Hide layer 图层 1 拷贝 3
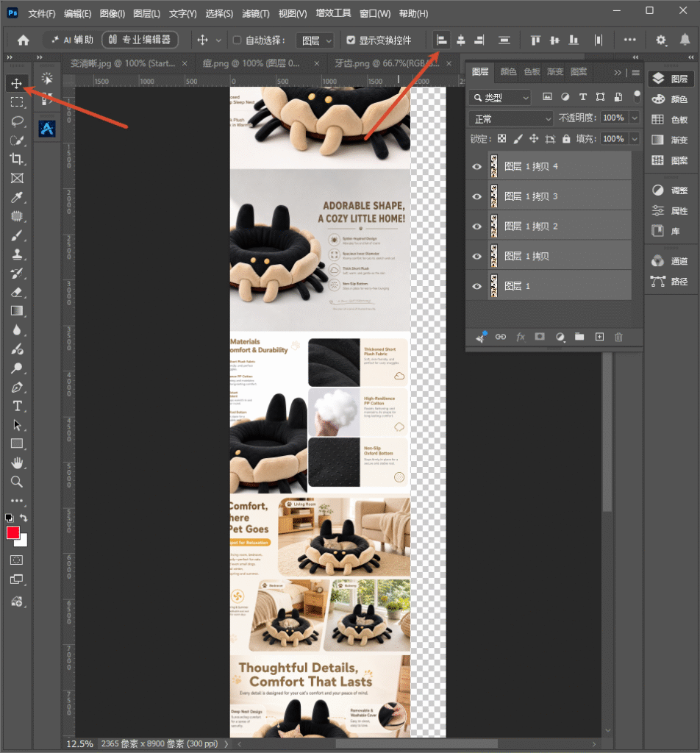700x753 pixels. click(476, 196)
